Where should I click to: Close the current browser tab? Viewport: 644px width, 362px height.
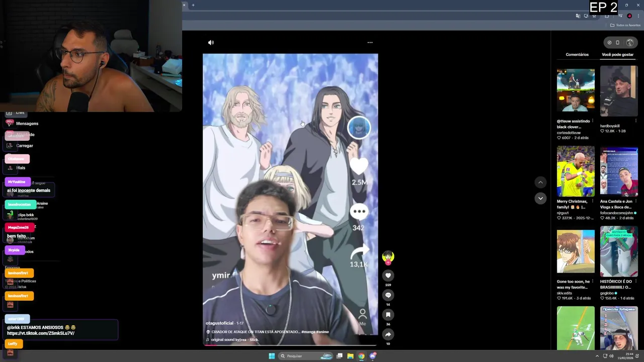(x=184, y=5)
